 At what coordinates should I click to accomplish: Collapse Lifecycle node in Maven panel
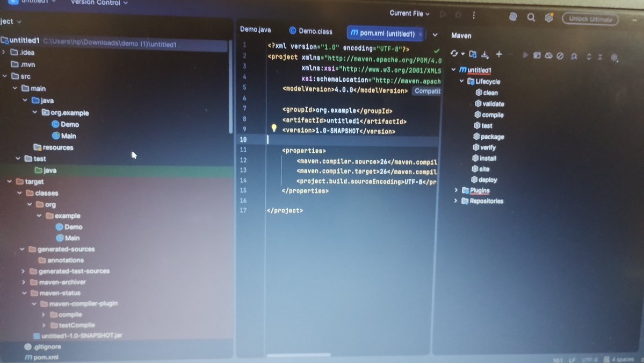(x=461, y=81)
